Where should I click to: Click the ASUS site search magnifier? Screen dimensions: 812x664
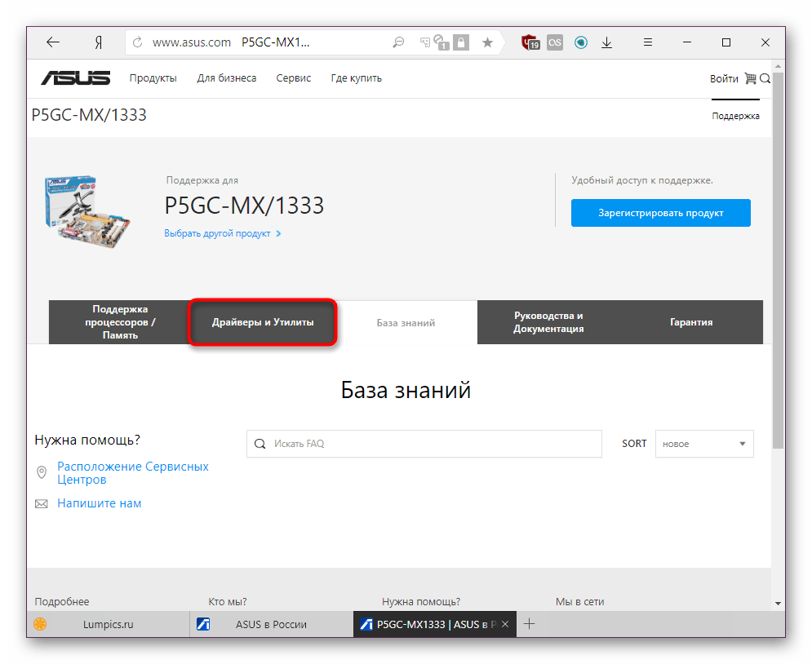tap(765, 78)
